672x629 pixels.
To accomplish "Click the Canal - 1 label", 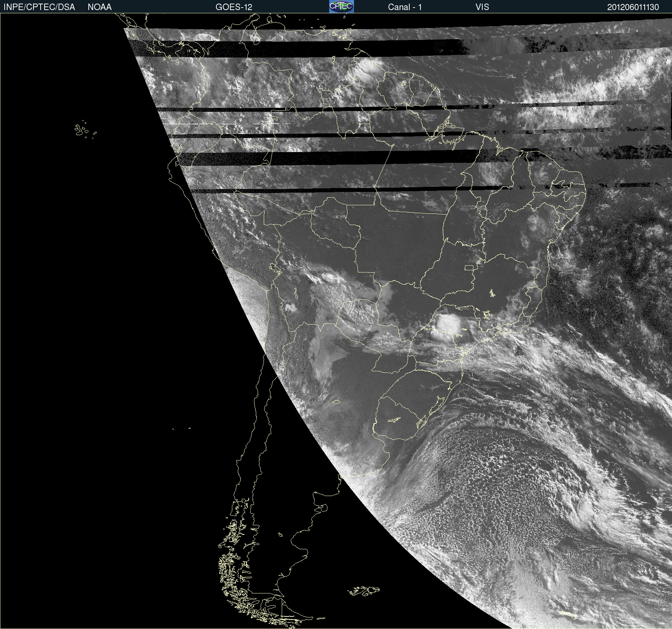I will [x=405, y=7].
